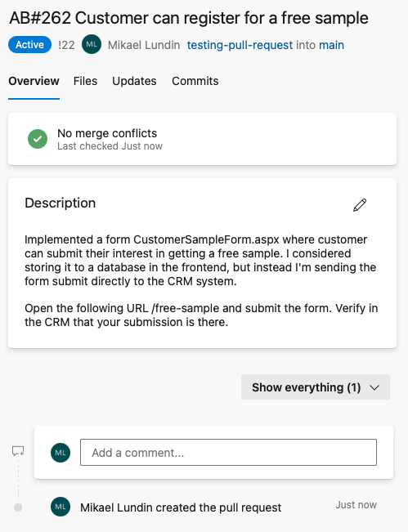Edit the description with the pencil icon
The image size is (408, 532).
[360, 205]
